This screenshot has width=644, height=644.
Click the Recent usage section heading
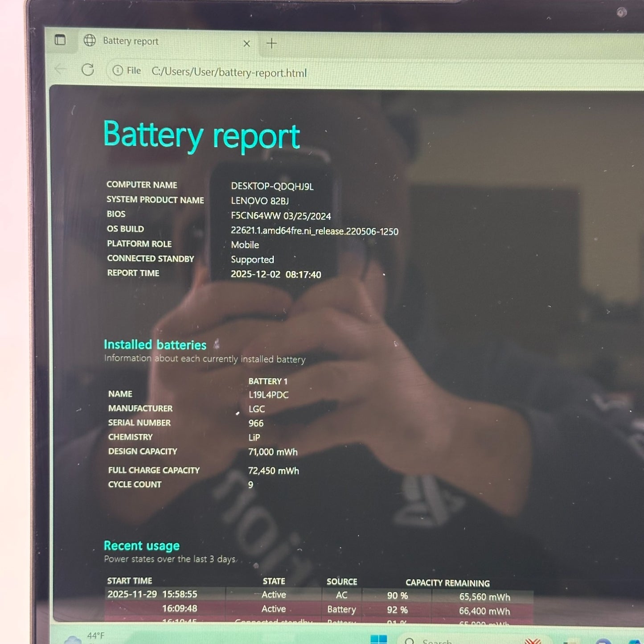click(142, 546)
